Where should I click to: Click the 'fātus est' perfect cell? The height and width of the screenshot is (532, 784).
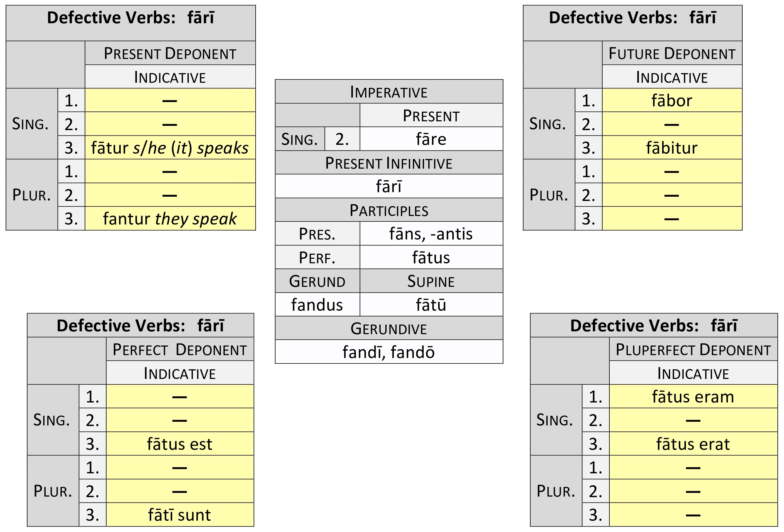[179, 444]
